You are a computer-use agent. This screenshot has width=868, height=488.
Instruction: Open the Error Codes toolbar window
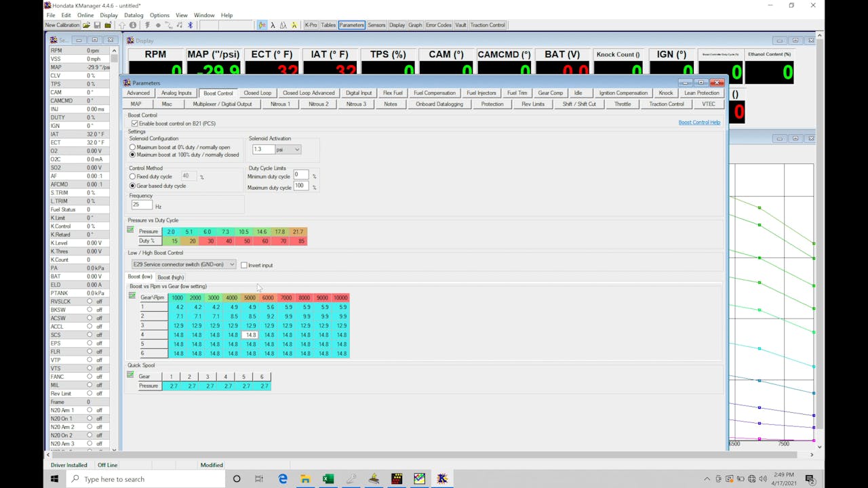438,25
